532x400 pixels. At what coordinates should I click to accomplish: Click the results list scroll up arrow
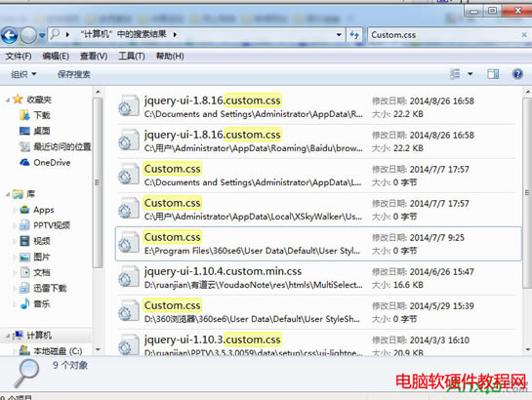[x=527, y=92]
